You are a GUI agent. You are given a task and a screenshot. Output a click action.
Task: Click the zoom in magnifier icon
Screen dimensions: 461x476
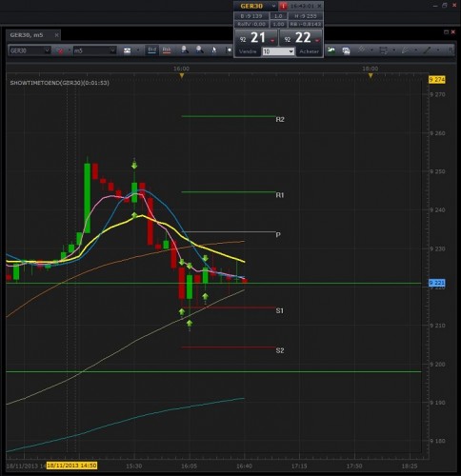coord(185,50)
